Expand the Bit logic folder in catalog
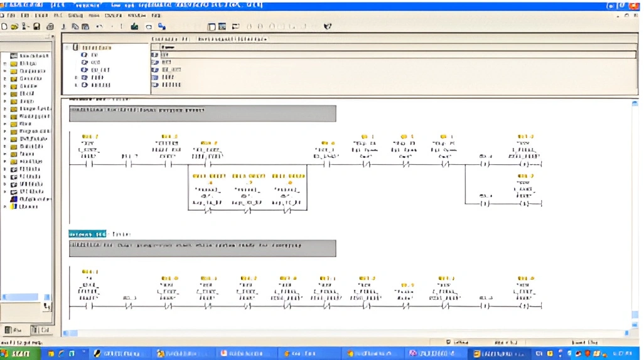The height and width of the screenshot is (360, 644). (x=5, y=63)
